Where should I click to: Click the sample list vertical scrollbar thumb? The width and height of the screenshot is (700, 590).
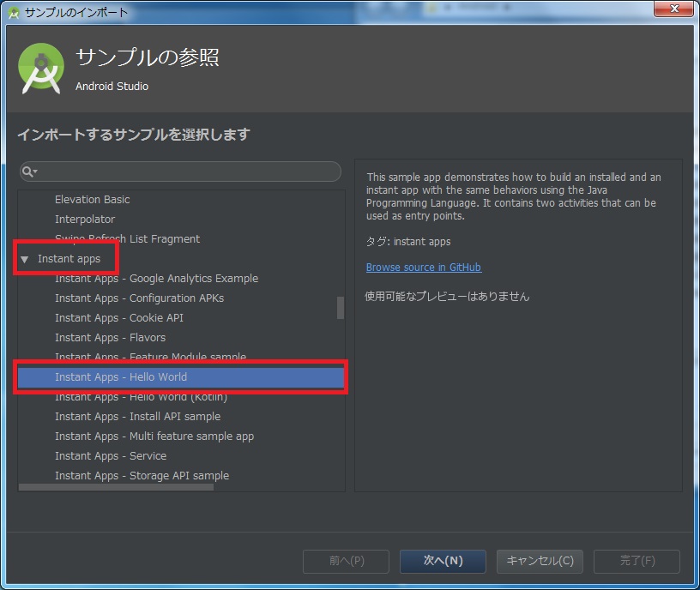click(341, 308)
